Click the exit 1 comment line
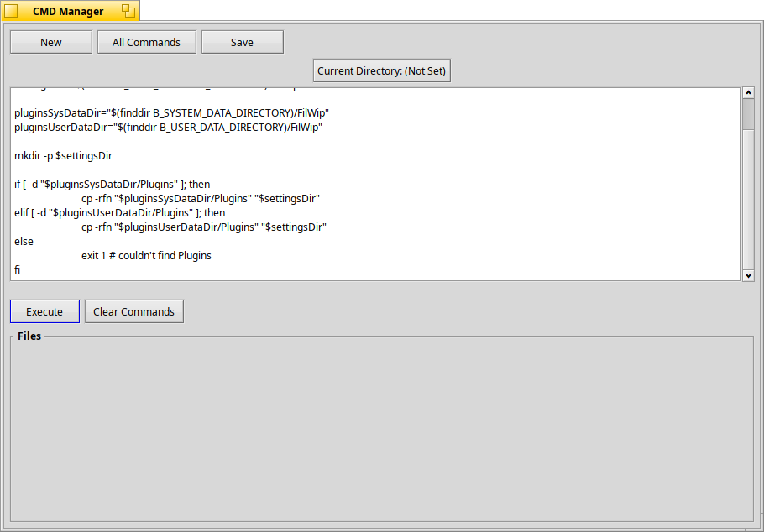Image resolution: width=764 pixels, height=532 pixels. click(146, 256)
